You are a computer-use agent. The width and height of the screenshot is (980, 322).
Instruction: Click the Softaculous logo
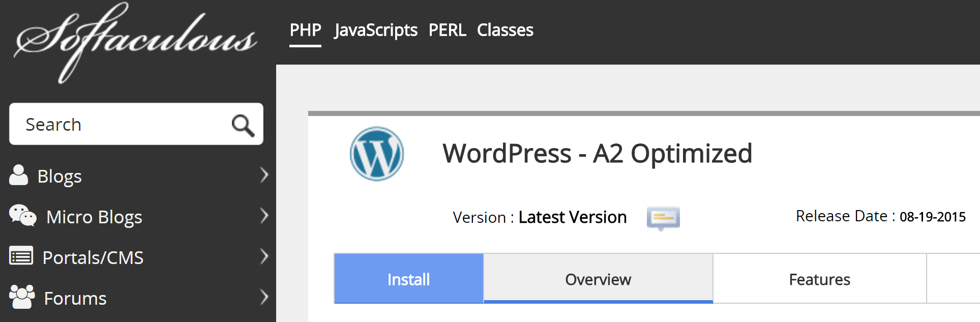pyautogui.click(x=136, y=43)
